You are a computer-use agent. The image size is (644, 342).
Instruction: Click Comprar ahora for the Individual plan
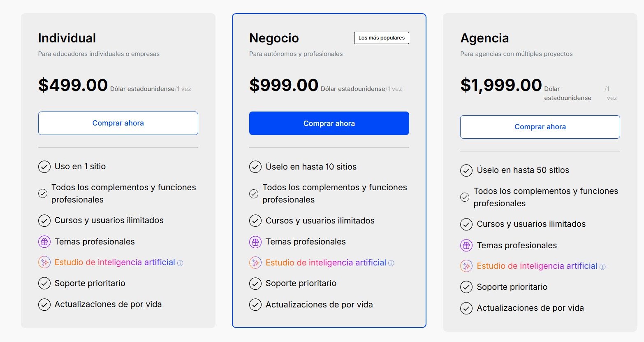118,123
